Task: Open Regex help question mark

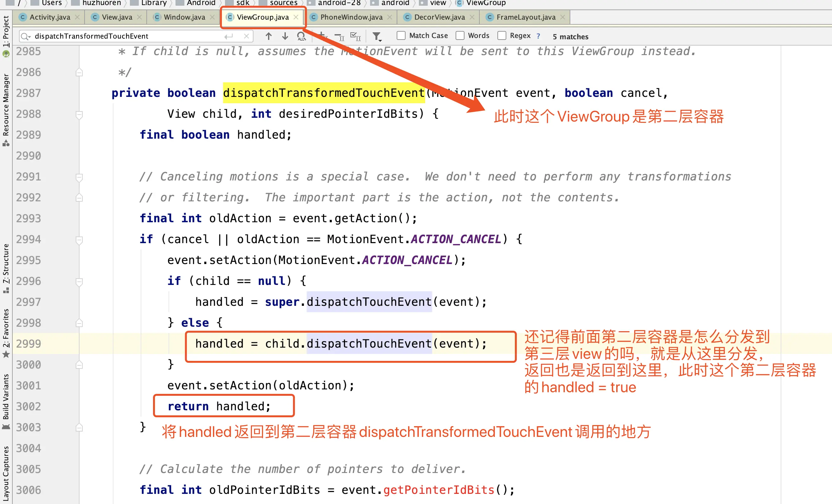Action: (x=538, y=36)
